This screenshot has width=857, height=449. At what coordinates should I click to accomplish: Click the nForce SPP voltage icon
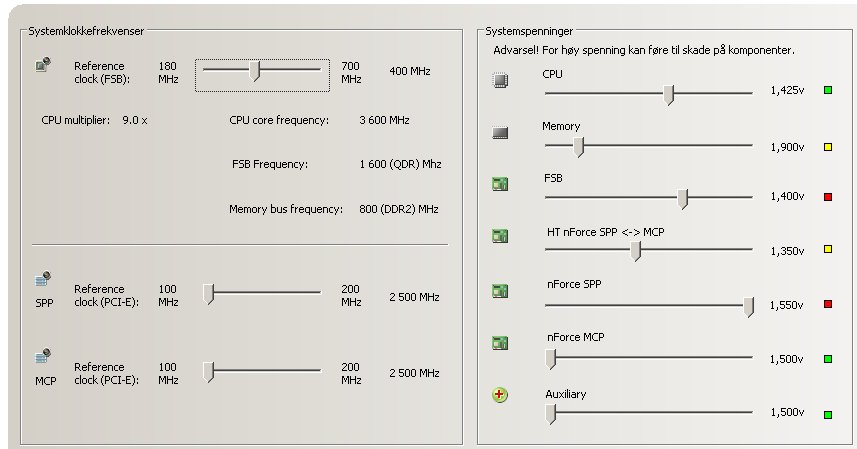coord(500,291)
